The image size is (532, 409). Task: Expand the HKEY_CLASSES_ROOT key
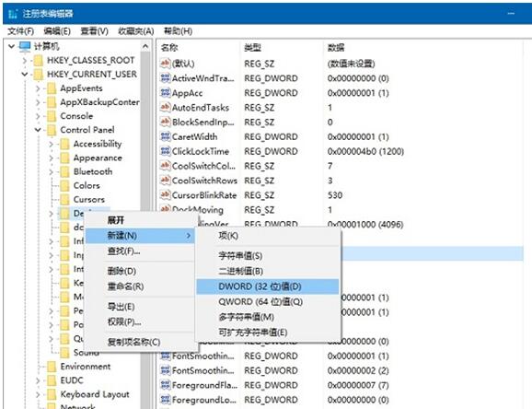25,61
